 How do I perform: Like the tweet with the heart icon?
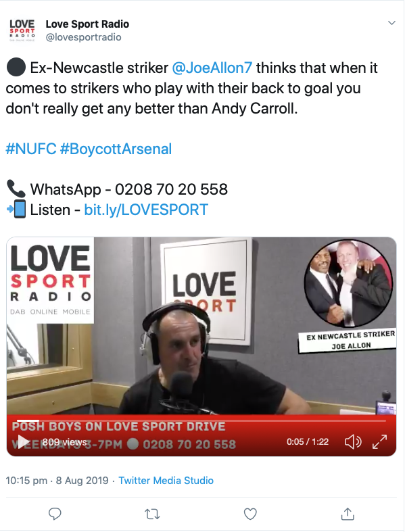point(250,514)
